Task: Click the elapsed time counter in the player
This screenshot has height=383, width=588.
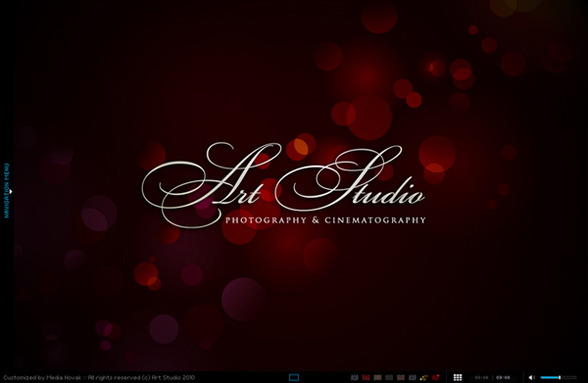Action: coord(481,377)
